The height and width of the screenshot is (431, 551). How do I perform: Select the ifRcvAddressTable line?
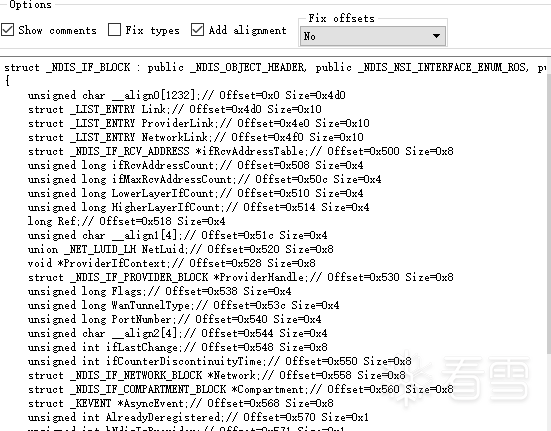point(241,151)
